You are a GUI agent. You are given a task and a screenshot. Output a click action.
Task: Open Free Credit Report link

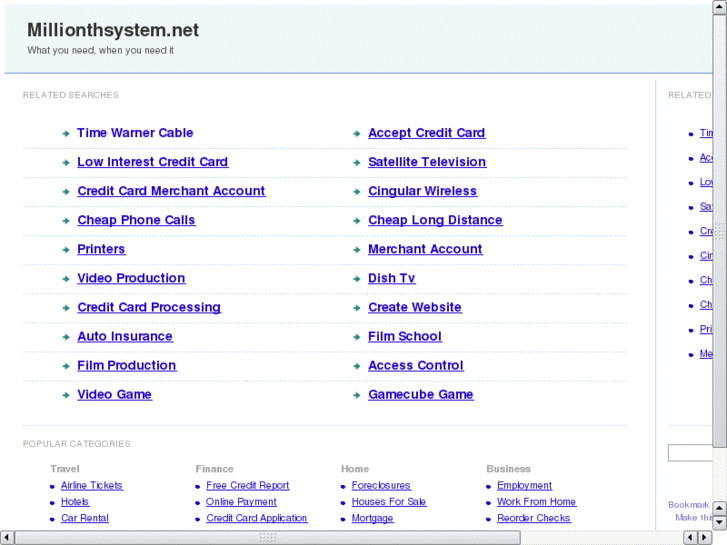click(248, 486)
